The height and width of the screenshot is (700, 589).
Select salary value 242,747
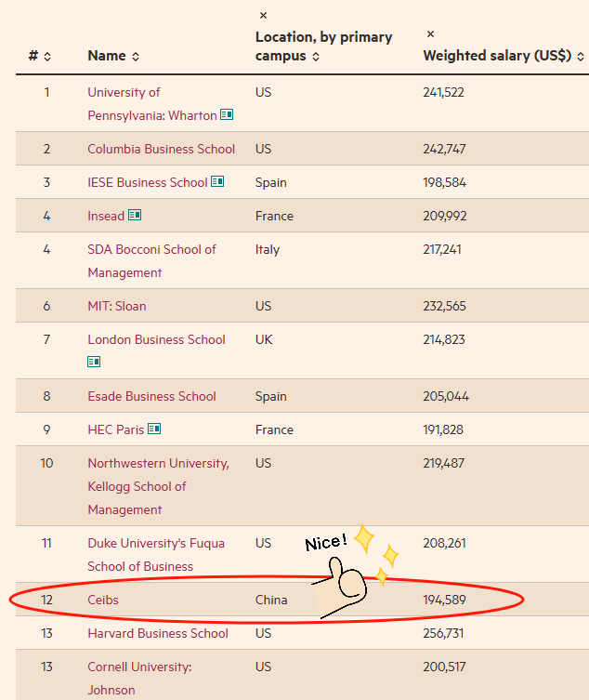(x=444, y=149)
